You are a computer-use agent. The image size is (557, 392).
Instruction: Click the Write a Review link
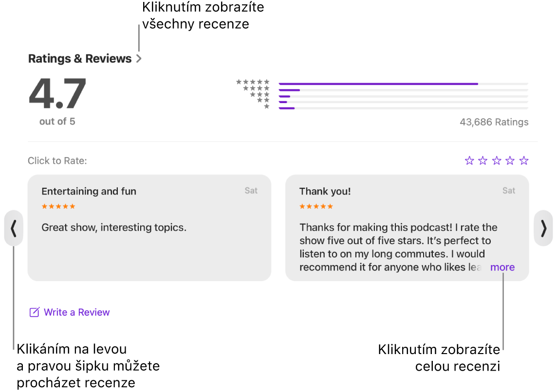76,312
